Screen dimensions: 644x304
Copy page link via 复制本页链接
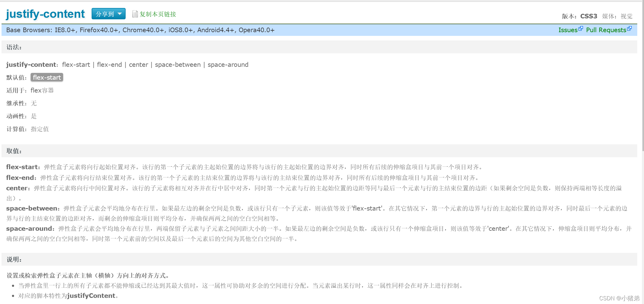158,14
